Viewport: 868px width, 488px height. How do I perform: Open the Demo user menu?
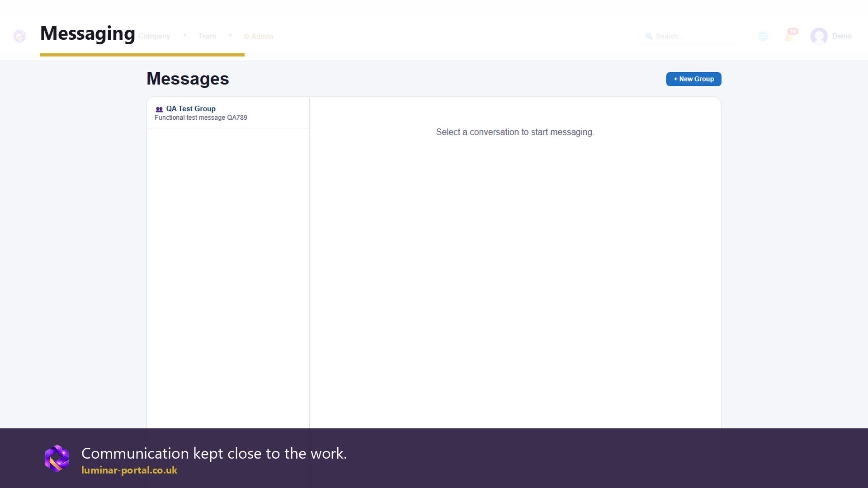[841, 36]
